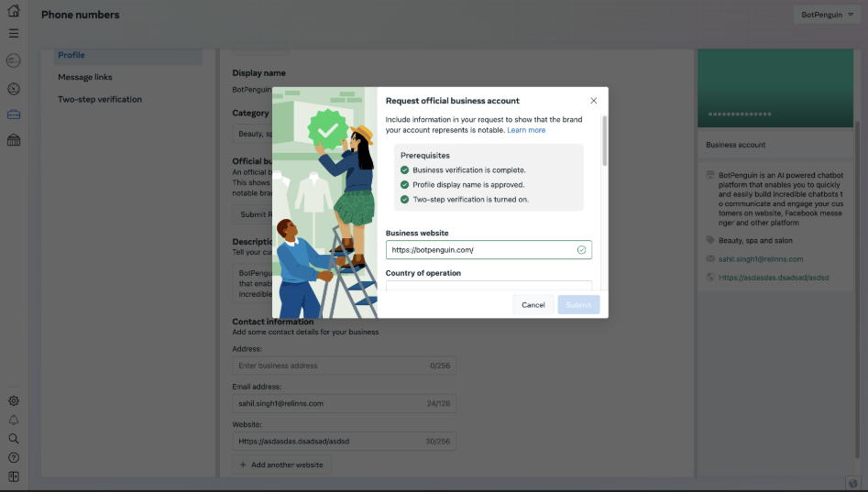Close the Request official business account dialog
868x492 pixels.
(x=593, y=101)
